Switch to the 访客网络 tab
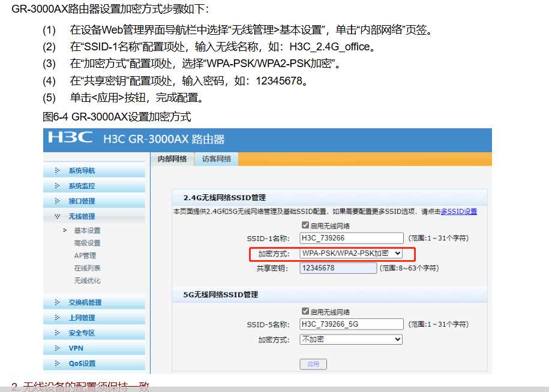 coord(217,159)
